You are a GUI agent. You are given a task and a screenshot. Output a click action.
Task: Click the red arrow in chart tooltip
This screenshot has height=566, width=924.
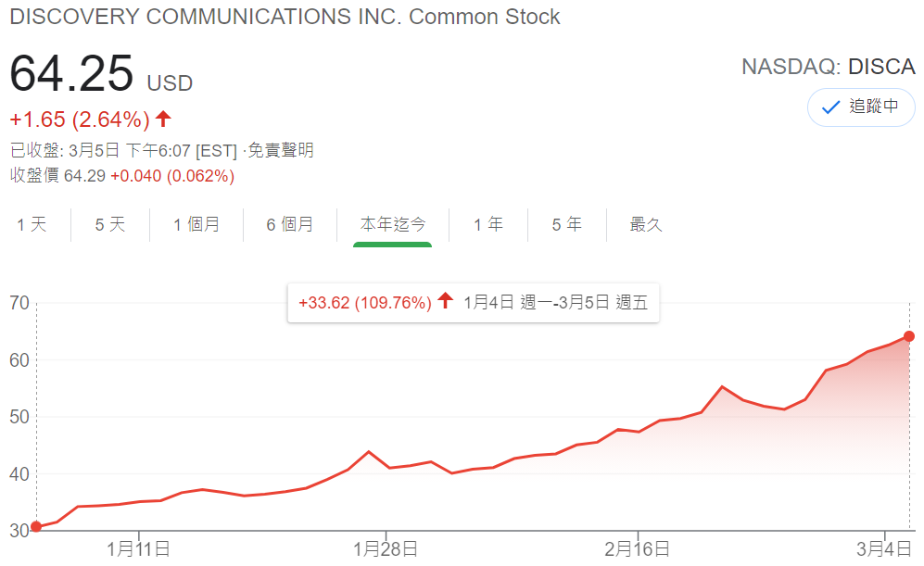446,301
